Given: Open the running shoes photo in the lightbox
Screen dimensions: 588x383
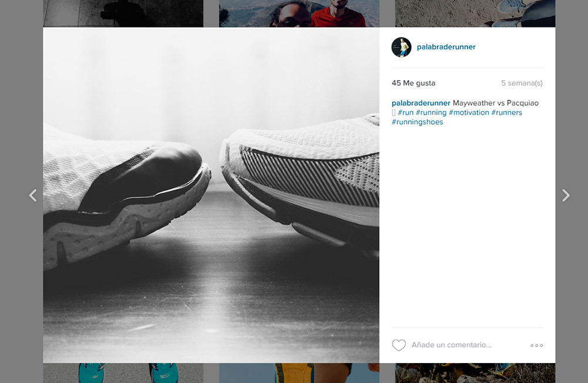Looking at the screenshot, I should [212, 194].
